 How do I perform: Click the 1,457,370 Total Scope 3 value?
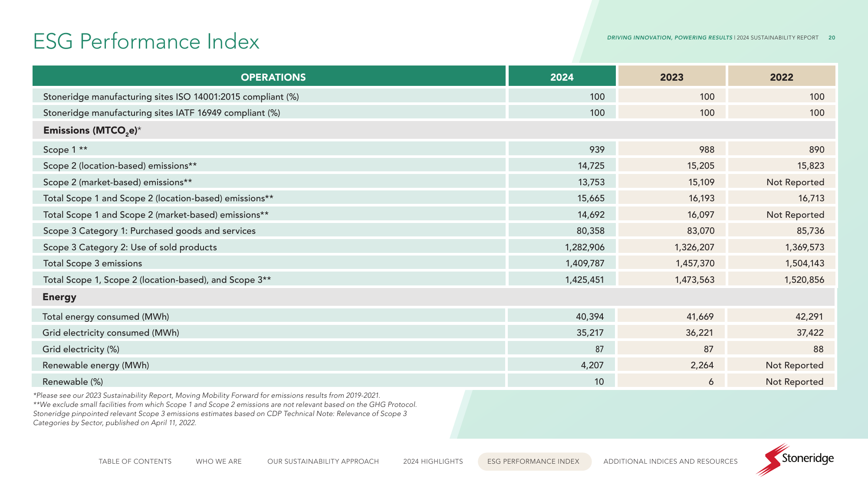[695, 263]
